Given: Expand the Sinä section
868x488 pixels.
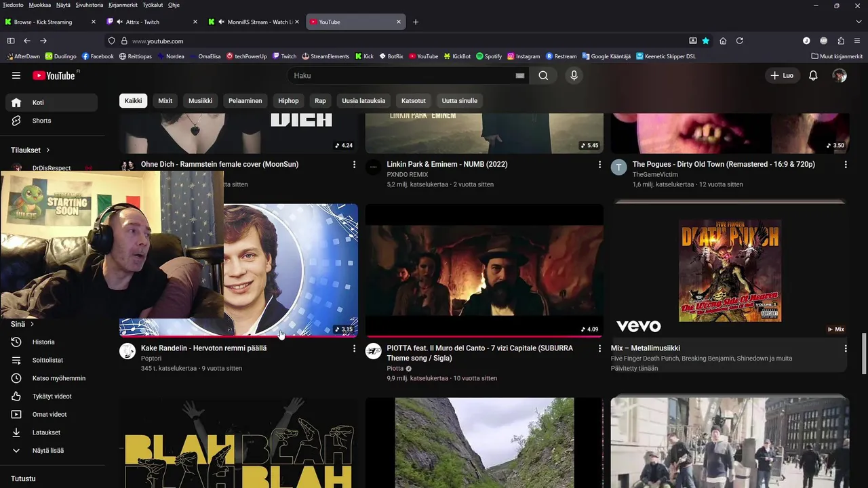Looking at the screenshot, I should tap(22, 324).
